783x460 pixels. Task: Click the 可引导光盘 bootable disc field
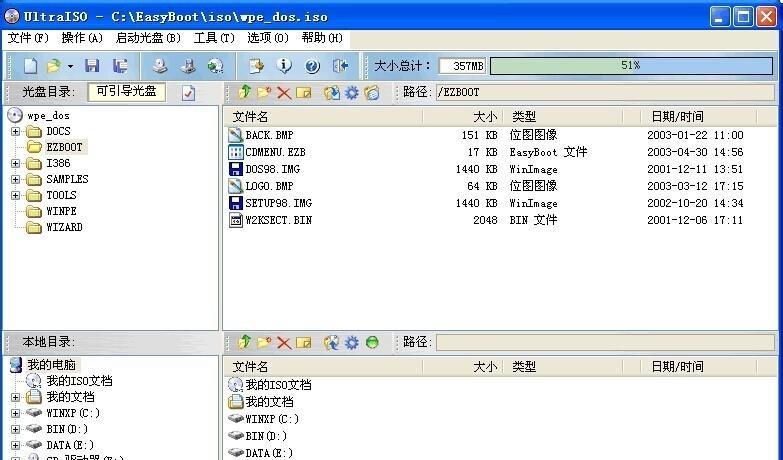point(126,92)
